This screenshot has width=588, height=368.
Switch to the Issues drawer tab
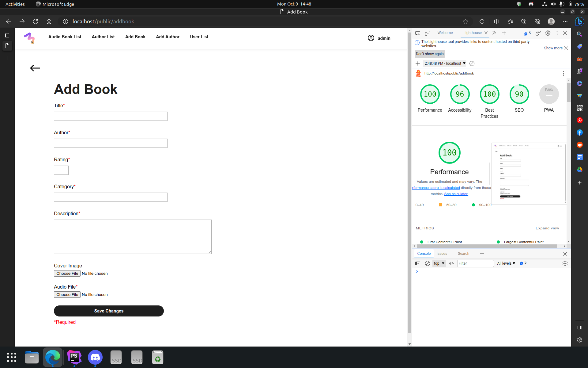(x=442, y=254)
